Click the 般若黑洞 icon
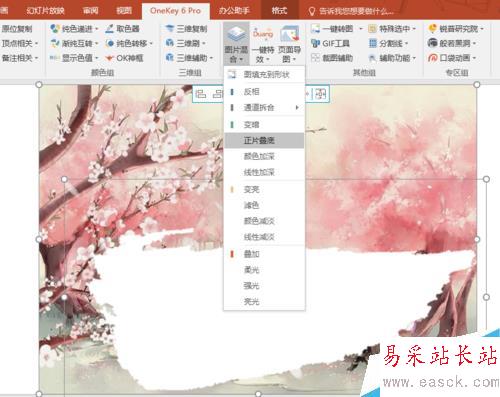 433,43
